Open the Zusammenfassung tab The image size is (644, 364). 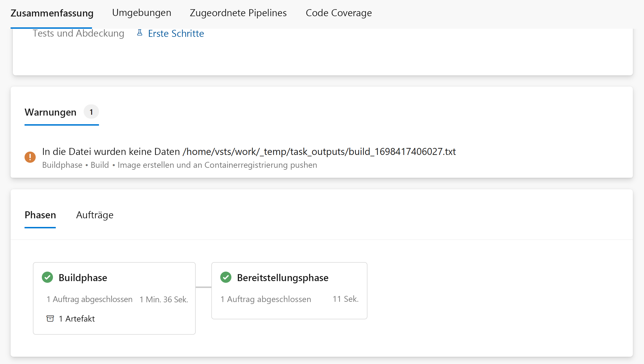click(x=52, y=13)
